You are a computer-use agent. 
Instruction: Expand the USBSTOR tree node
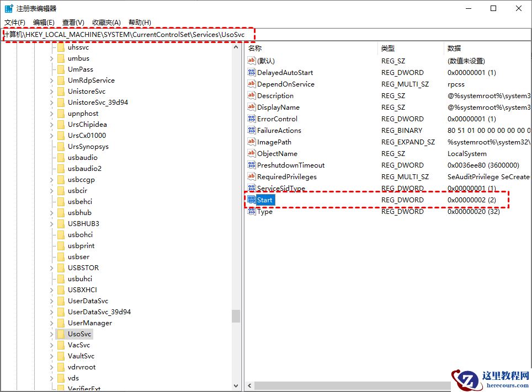tap(51, 267)
